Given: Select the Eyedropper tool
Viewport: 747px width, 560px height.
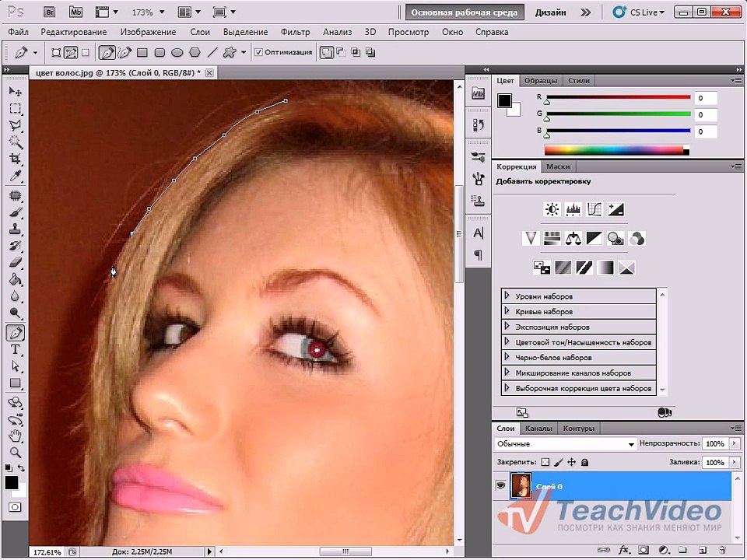Looking at the screenshot, I should tap(16, 176).
